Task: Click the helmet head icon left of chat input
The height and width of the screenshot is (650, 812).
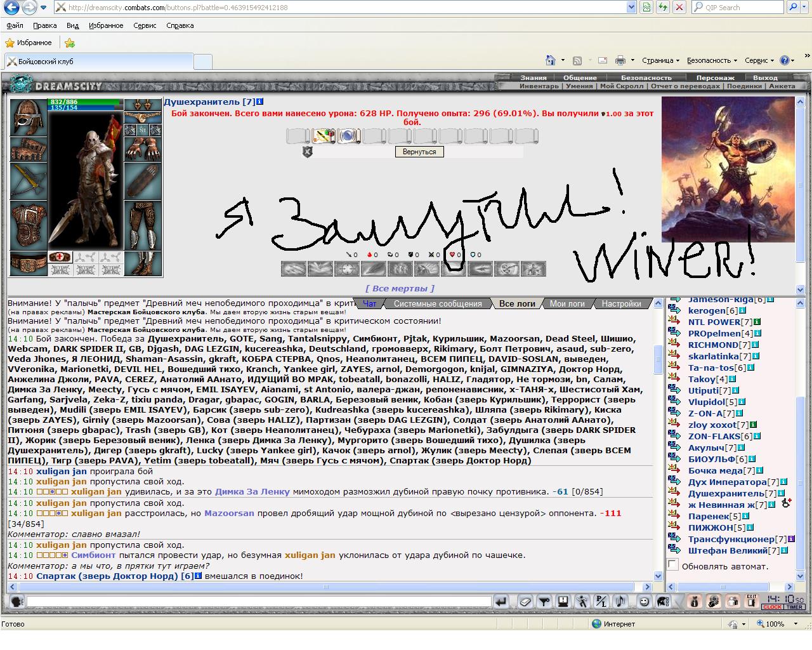Action: pyautogui.click(x=17, y=601)
